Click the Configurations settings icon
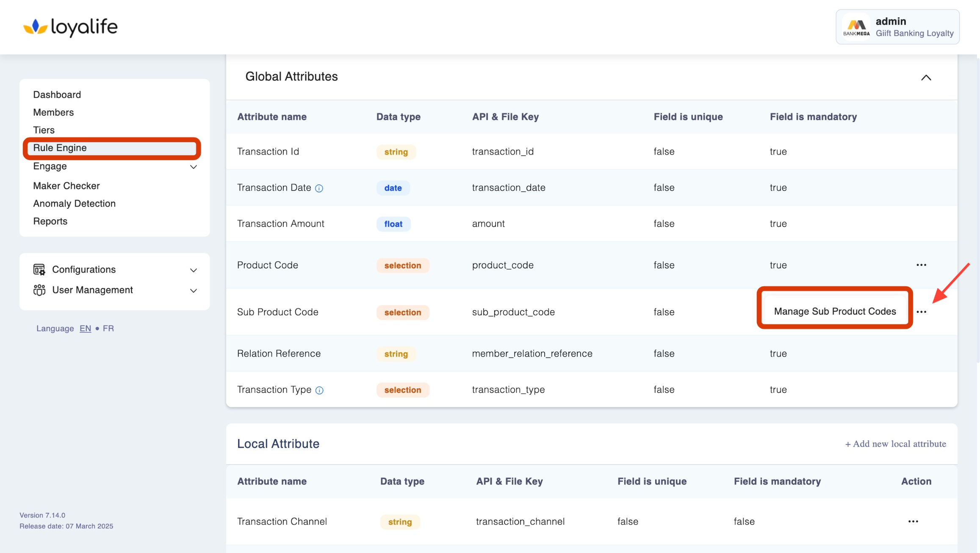This screenshot has height=553, width=980. [39, 270]
